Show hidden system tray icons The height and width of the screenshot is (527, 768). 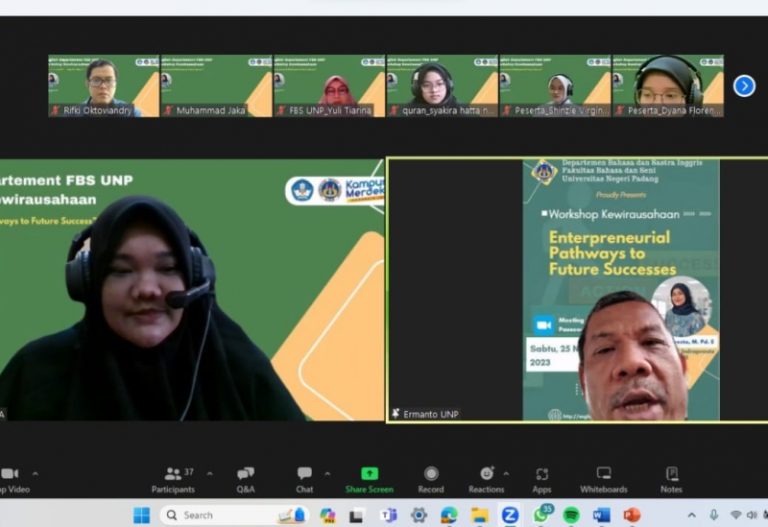click(692, 515)
